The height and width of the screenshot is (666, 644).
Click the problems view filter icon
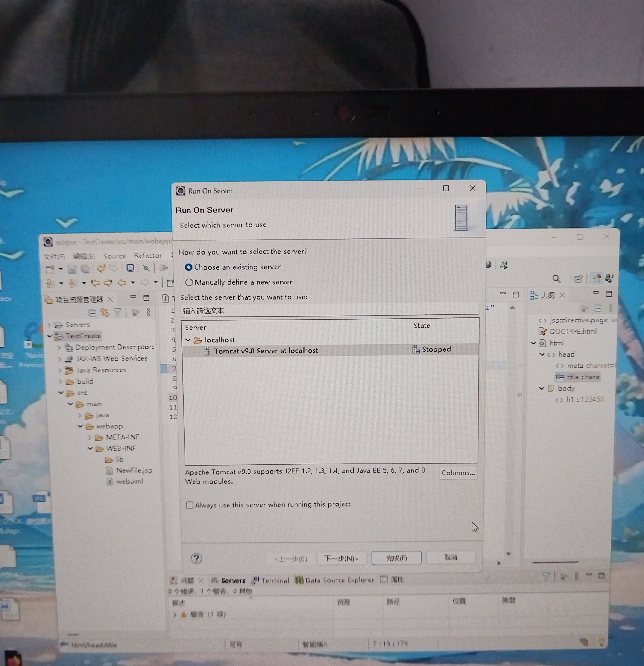click(x=546, y=576)
